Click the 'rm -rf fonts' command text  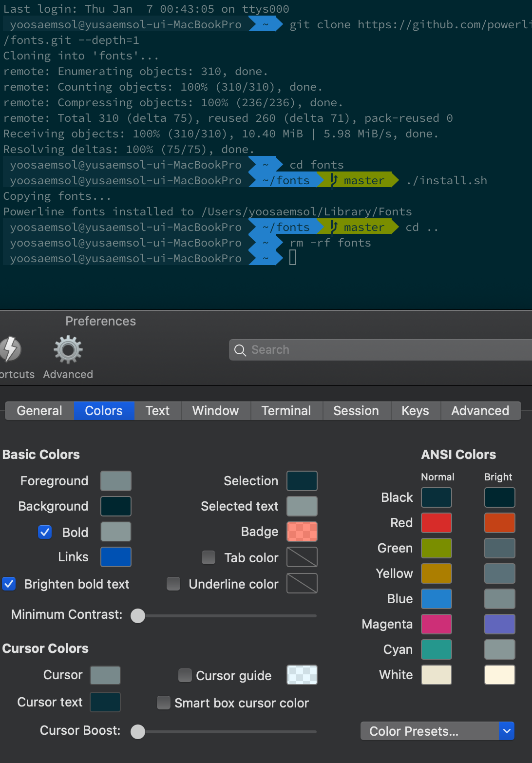pos(330,243)
